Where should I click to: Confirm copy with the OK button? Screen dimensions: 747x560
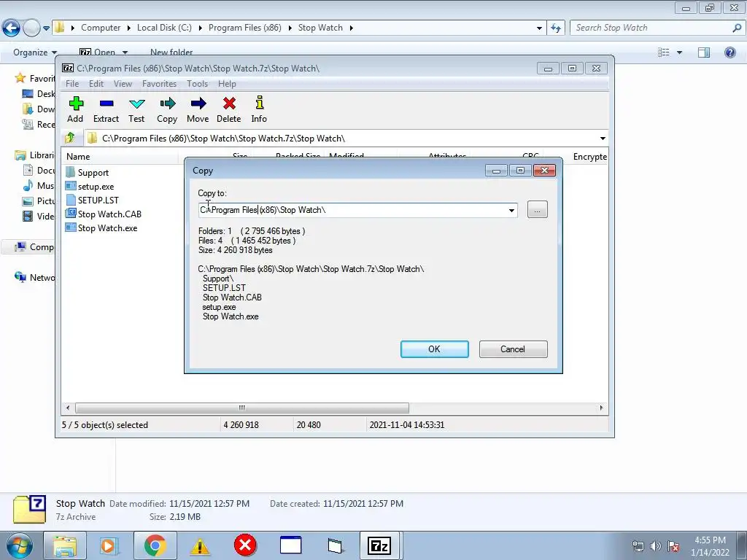tap(435, 349)
